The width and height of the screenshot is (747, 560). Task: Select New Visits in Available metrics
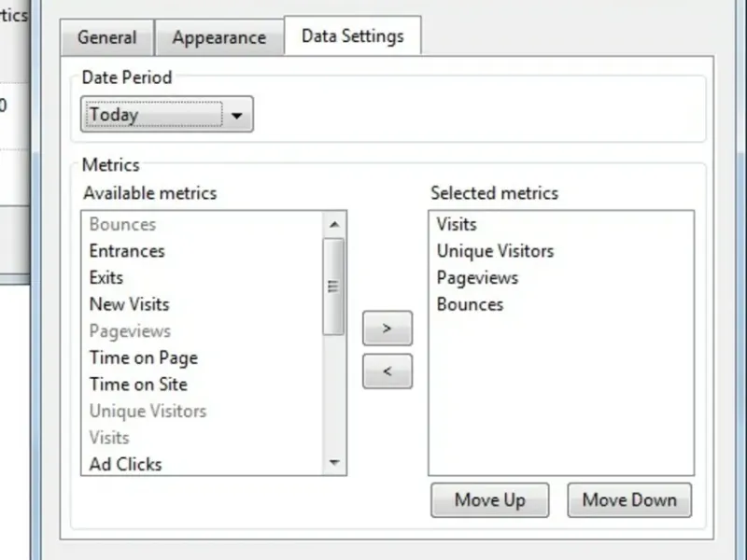point(129,304)
